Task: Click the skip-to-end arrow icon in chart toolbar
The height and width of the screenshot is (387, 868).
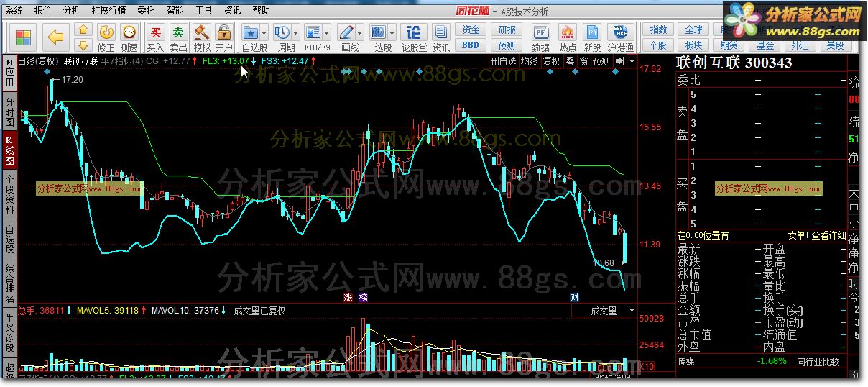Action: [621, 61]
